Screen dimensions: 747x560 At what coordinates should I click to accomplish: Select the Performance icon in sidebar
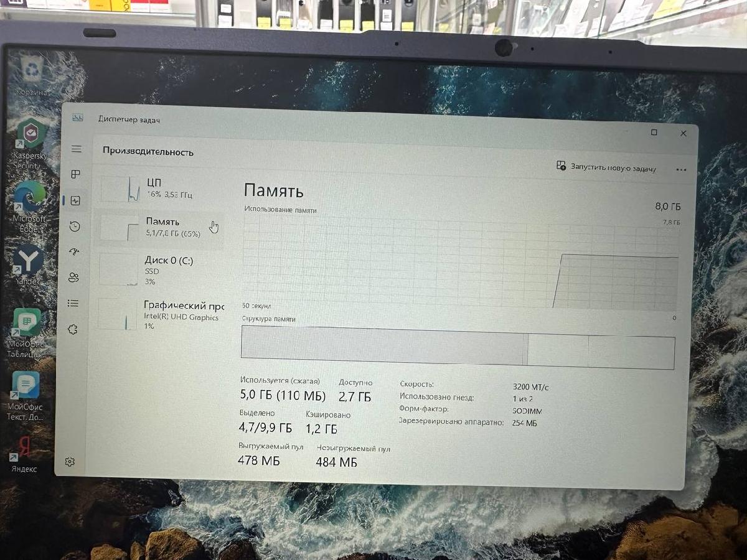75,201
